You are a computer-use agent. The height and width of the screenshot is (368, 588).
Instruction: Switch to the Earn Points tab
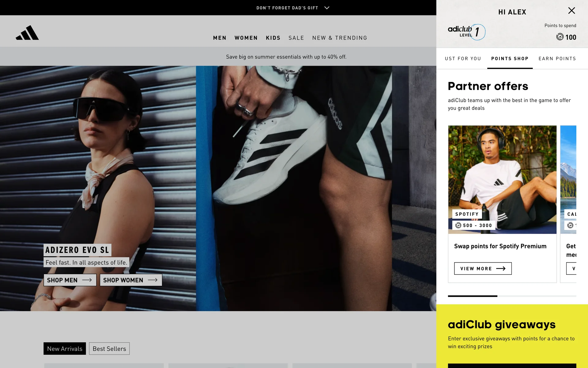click(557, 59)
